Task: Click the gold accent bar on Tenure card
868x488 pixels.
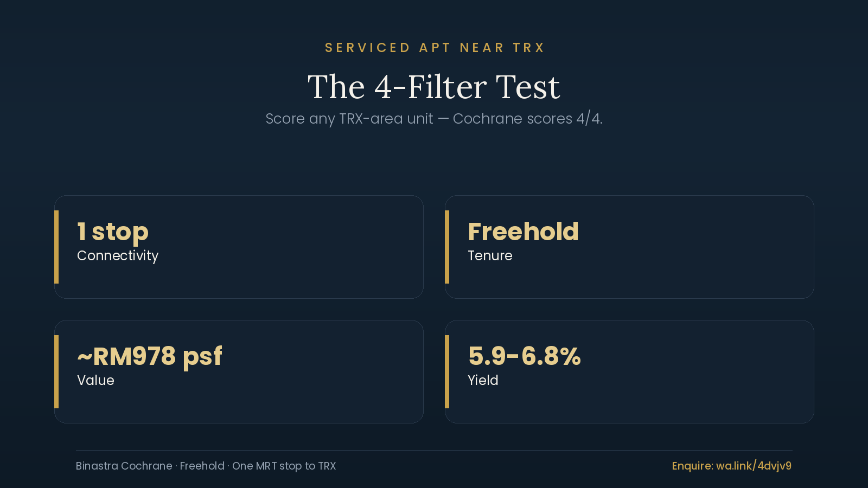Action: tap(447, 247)
